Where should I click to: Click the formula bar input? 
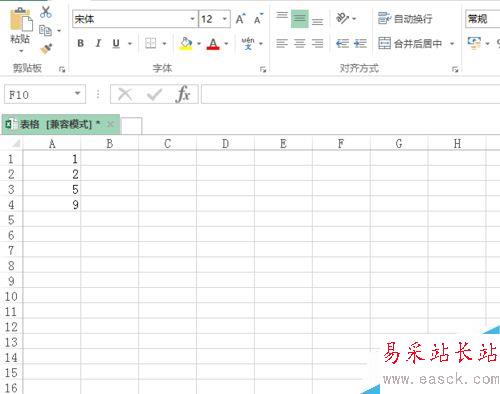point(350,94)
